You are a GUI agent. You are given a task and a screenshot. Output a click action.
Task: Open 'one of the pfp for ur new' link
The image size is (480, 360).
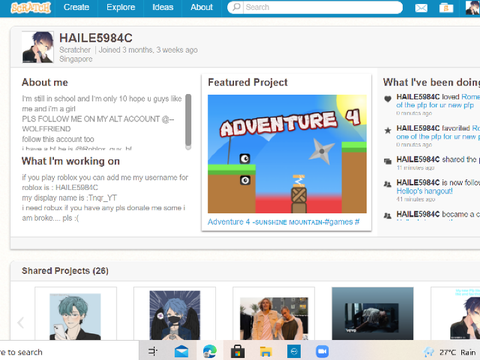(x=438, y=137)
